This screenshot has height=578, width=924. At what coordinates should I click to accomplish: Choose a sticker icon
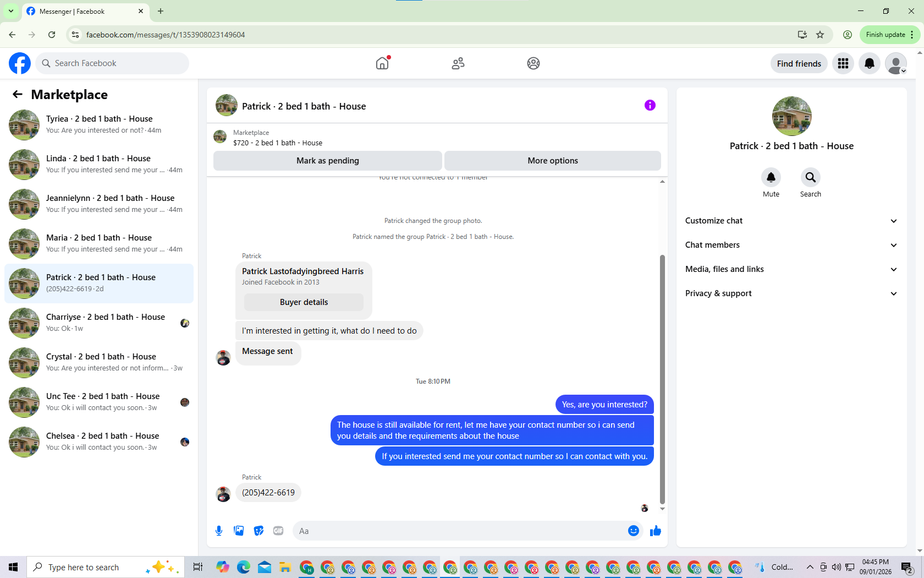coord(258,531)
